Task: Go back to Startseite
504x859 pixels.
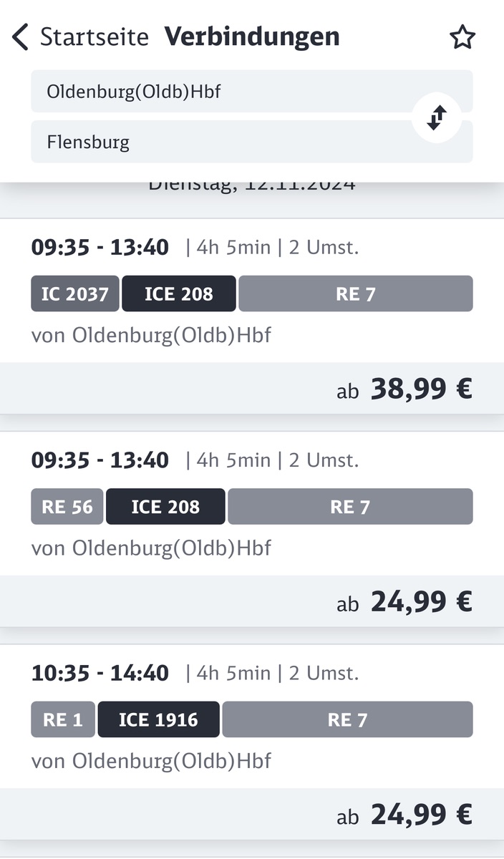Action: [94, 37]
